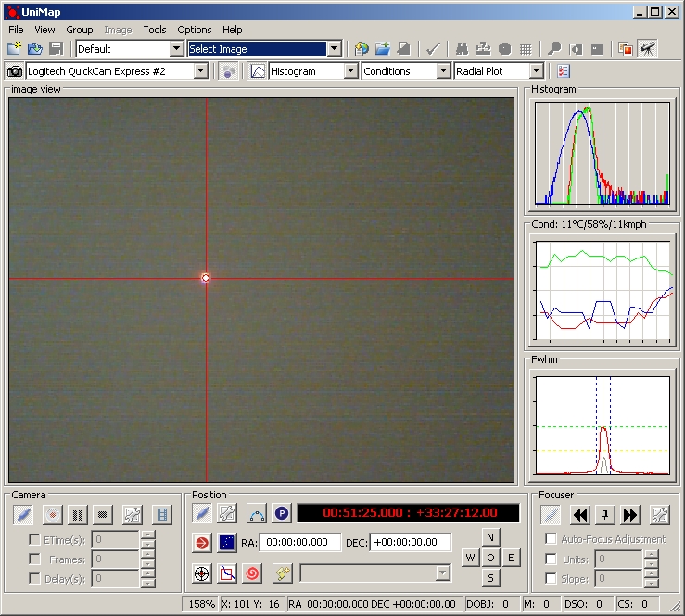This screenshot has width=685, height=616.
Task: Enable the Auto-Focus Adjustment checkbox
Action: tap(552, 539)
